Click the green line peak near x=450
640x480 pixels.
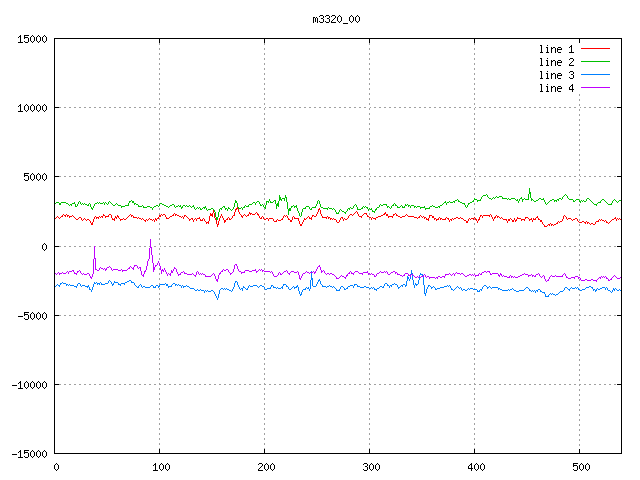530,190
